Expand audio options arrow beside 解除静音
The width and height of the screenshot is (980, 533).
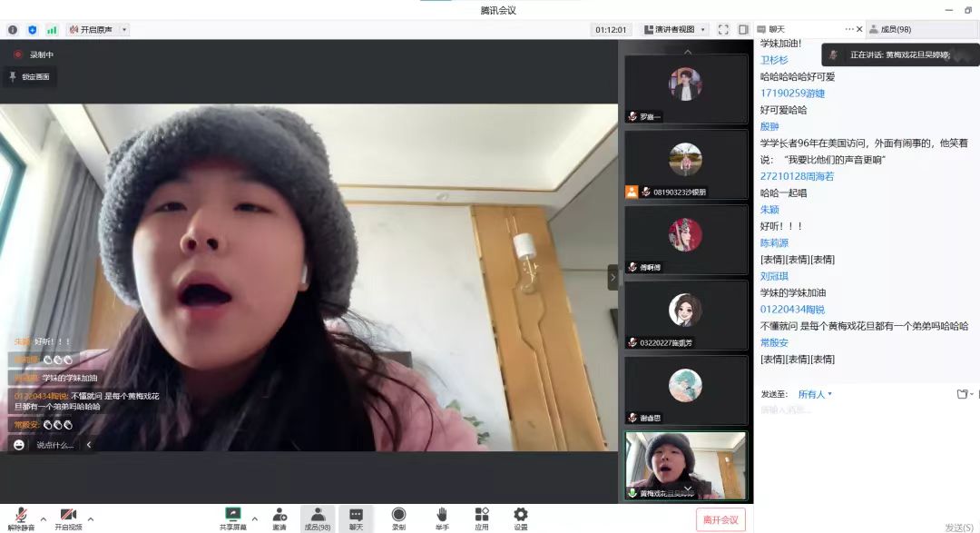43,518
